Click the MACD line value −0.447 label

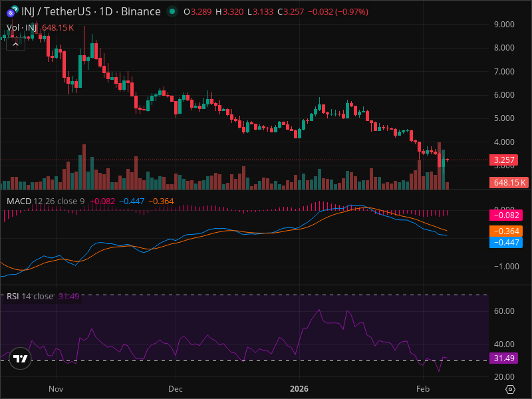coord(506,243)
